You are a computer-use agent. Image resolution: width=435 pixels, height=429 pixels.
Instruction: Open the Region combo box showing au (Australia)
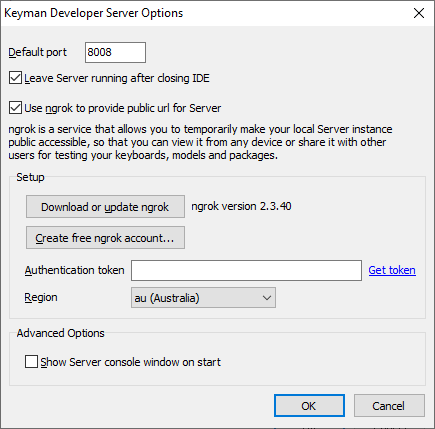click(203, 298)
